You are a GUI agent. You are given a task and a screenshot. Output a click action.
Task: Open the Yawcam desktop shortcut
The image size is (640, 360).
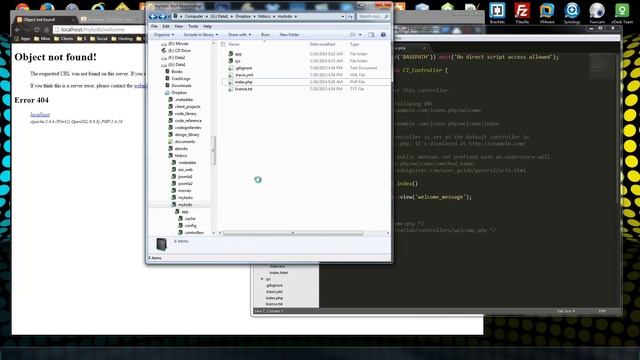(x=597, y=13)
